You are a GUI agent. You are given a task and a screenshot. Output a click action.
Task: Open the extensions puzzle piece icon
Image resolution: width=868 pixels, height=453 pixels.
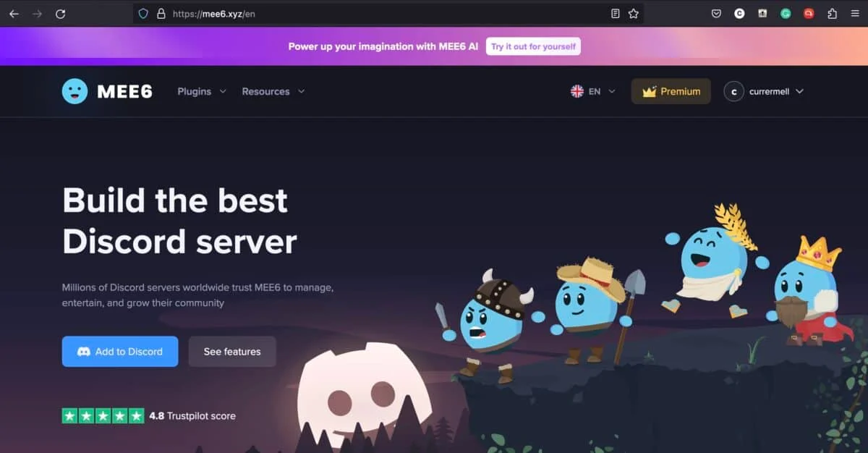click(832, 13)
